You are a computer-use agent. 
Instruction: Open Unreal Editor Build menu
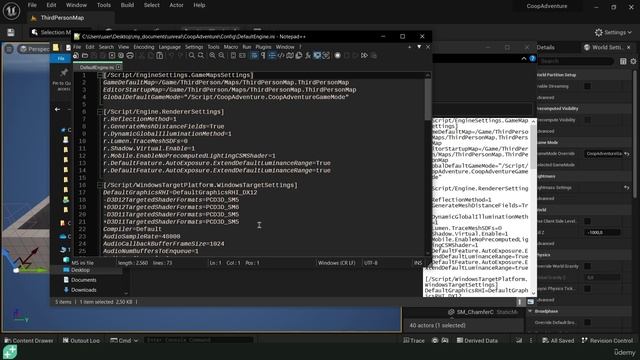(127, 5)
